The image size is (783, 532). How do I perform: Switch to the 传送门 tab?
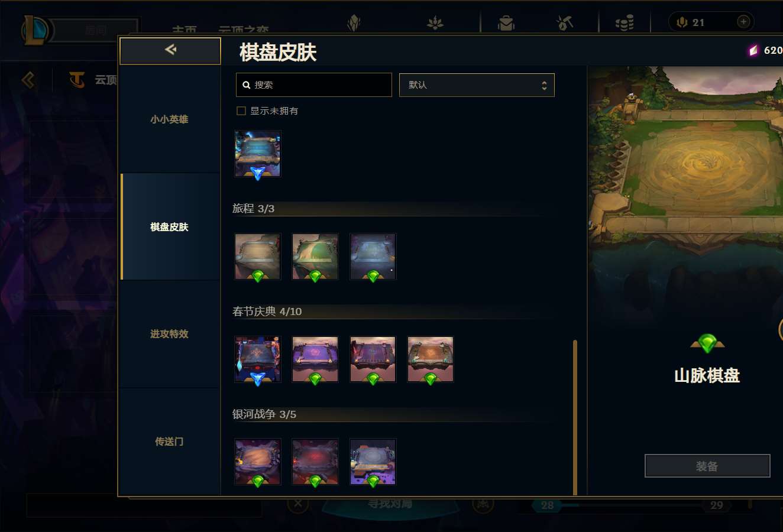[169, 442]
